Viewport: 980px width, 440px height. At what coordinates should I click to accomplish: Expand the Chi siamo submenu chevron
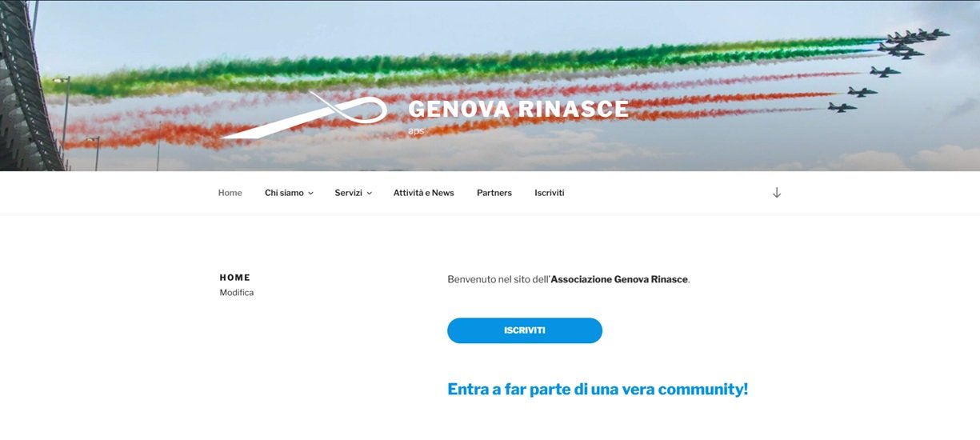pos(310,194)
